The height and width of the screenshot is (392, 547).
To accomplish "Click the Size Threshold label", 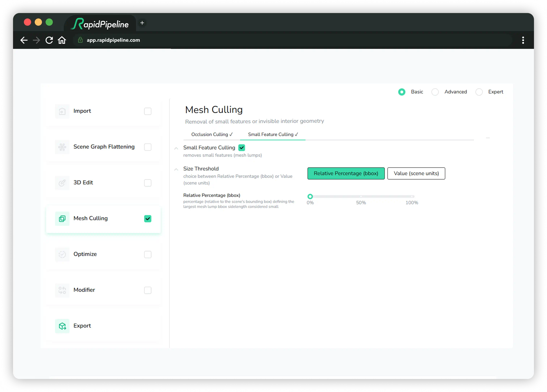I will point(201,169).
